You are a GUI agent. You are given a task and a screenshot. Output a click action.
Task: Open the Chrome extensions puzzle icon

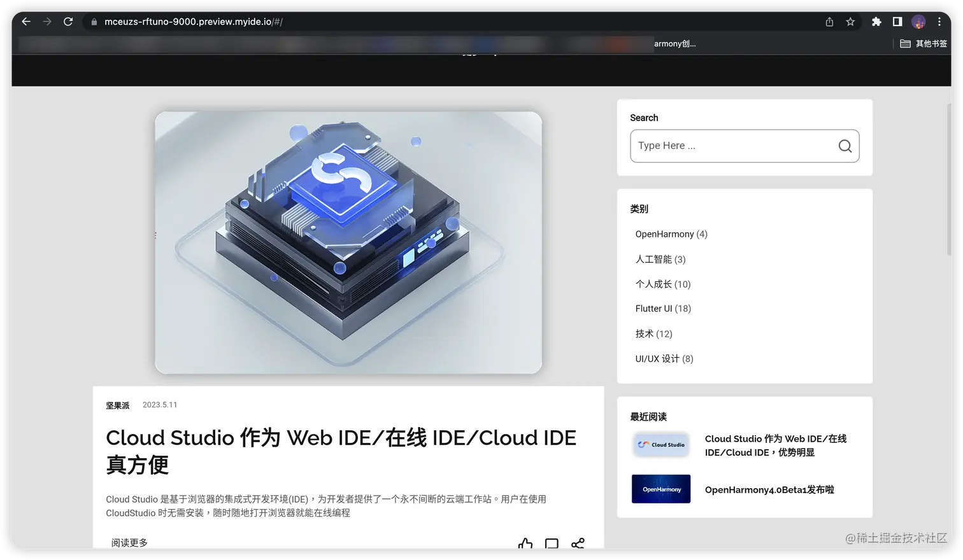[876, 21]
